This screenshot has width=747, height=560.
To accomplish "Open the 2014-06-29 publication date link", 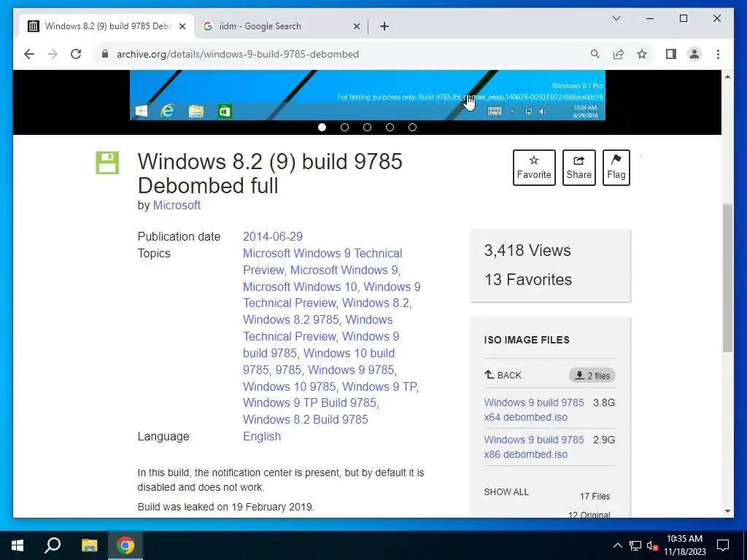I will tap(273, 237).
